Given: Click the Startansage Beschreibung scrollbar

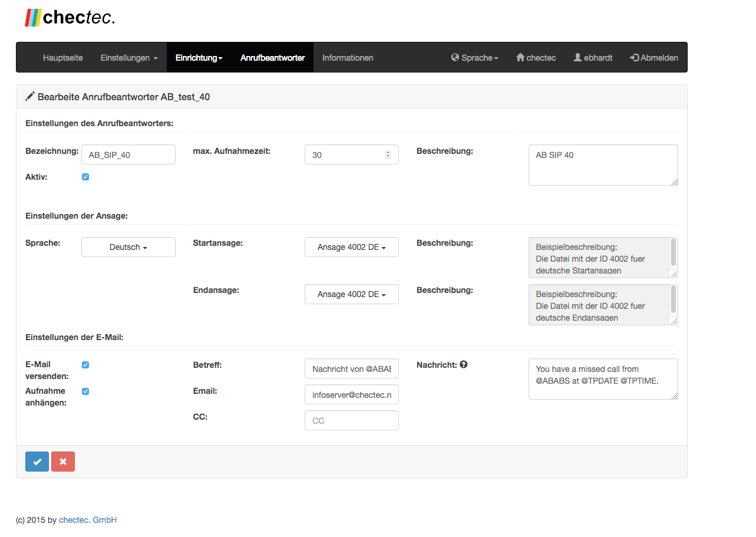Looking at the screenshot, I should (x=674, y=252).
